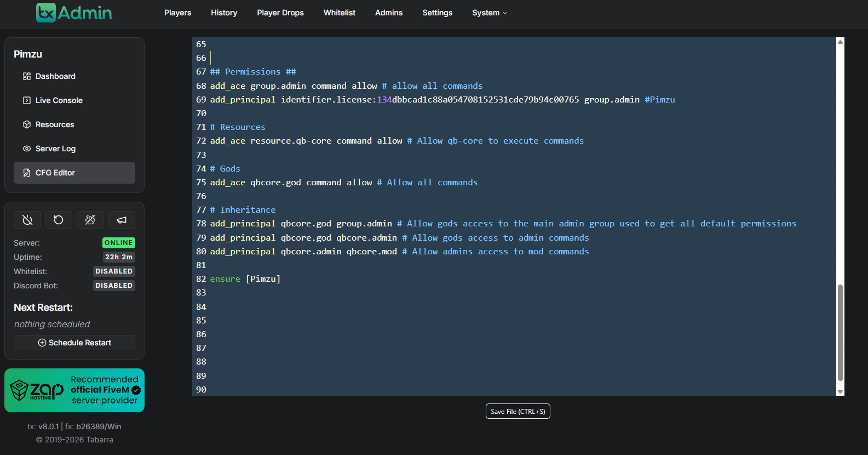The height and width of the screenshot is (455, 868).
Task: Click the '# Inheritance' comment line
Action: 243,210
